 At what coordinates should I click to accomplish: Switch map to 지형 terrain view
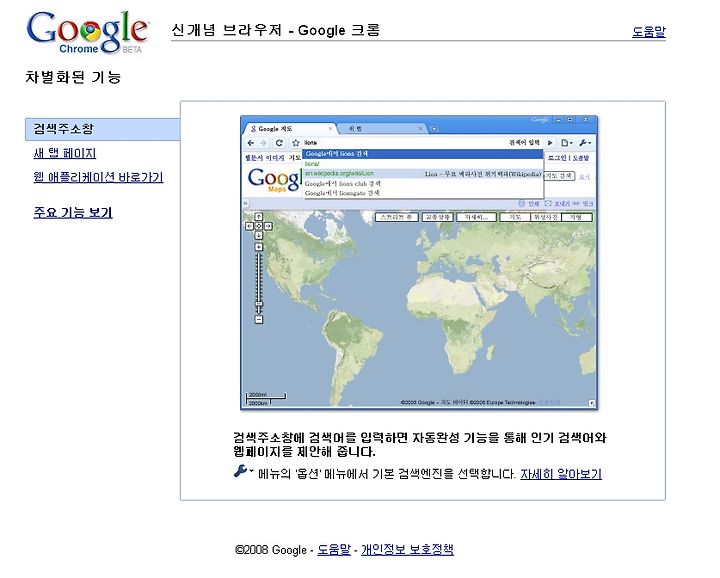pos(576,217)
